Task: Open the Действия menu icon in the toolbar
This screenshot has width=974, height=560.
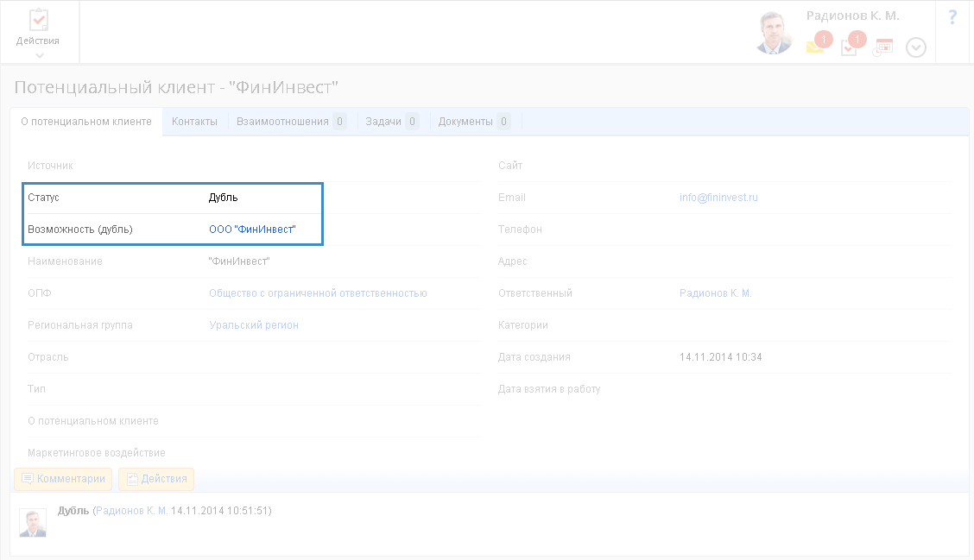Action: click(x=39, y=21)
